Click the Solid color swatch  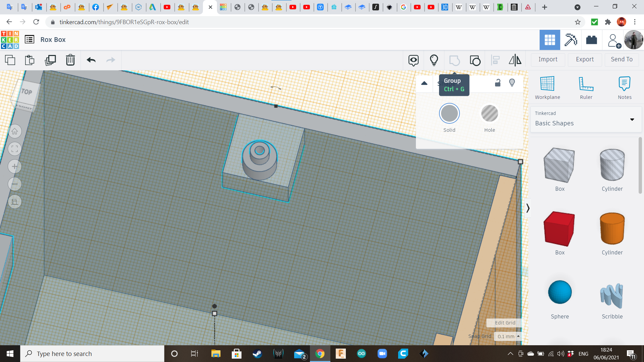[x=449, y=114]
